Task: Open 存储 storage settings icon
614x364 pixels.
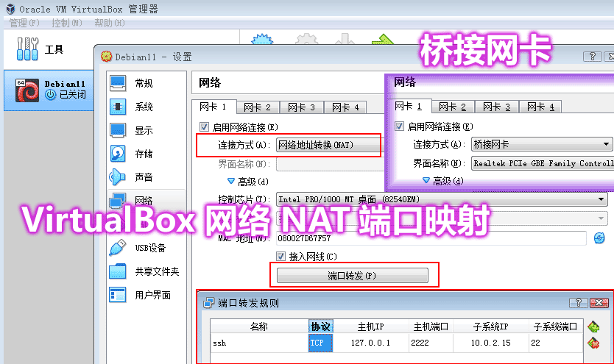Action: point(118,154)
